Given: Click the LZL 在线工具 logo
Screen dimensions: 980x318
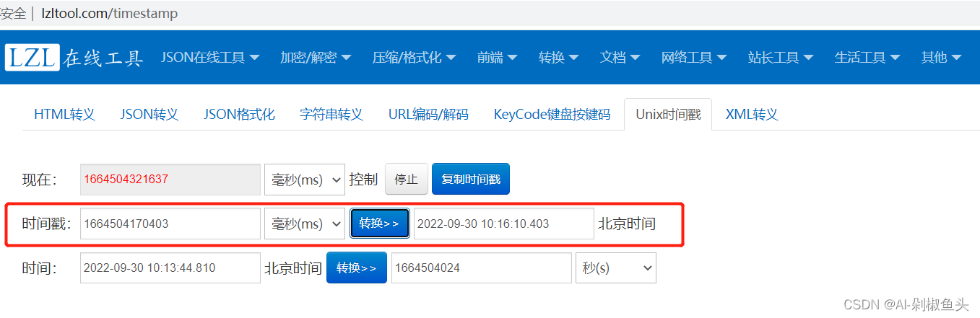Looking at the screenshot, I should [x=74, y=58].
